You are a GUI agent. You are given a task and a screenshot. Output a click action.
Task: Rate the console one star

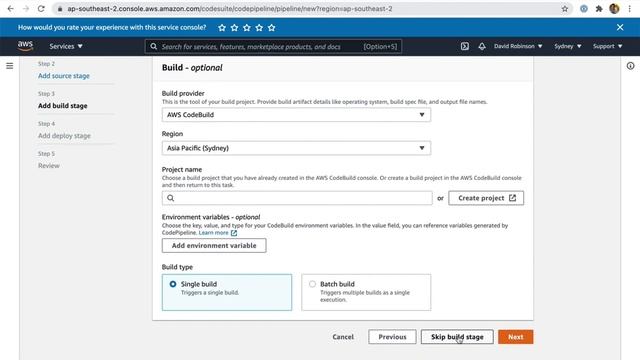(x=222, y=28)
